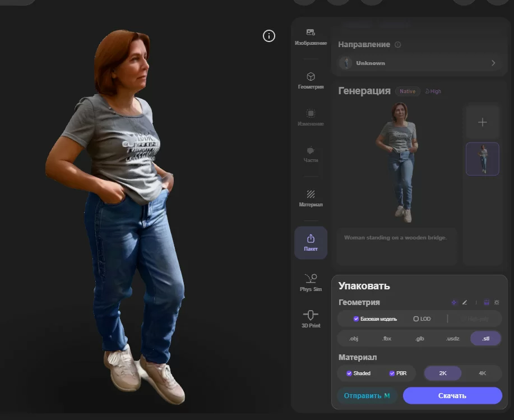
Task: Add a new generation with plus tile
Action: (x=482, y=122)
